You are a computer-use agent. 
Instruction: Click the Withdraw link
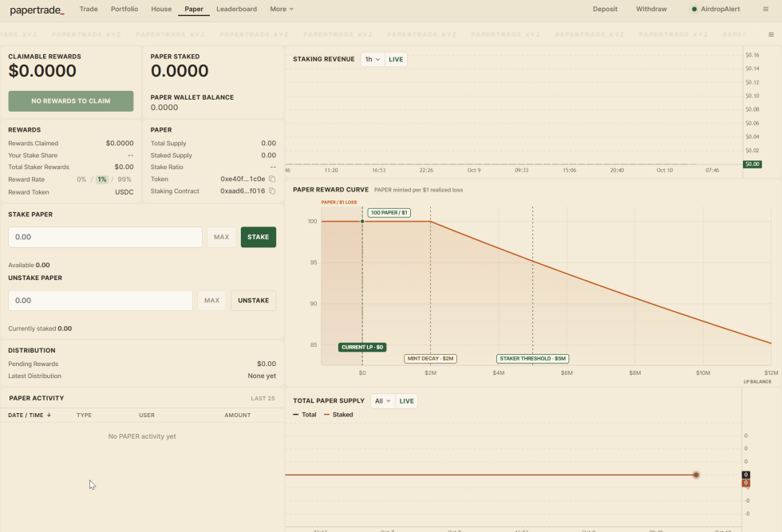coord(651,9)
